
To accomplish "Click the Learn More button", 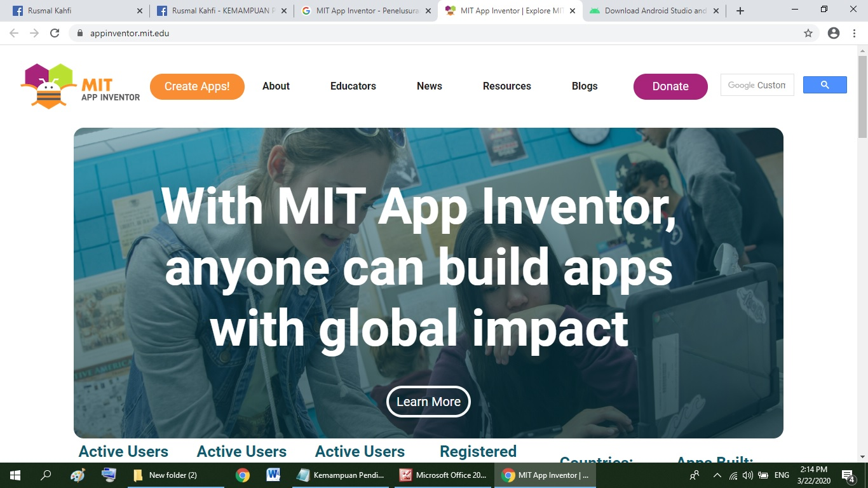I will tap(428, 402).
